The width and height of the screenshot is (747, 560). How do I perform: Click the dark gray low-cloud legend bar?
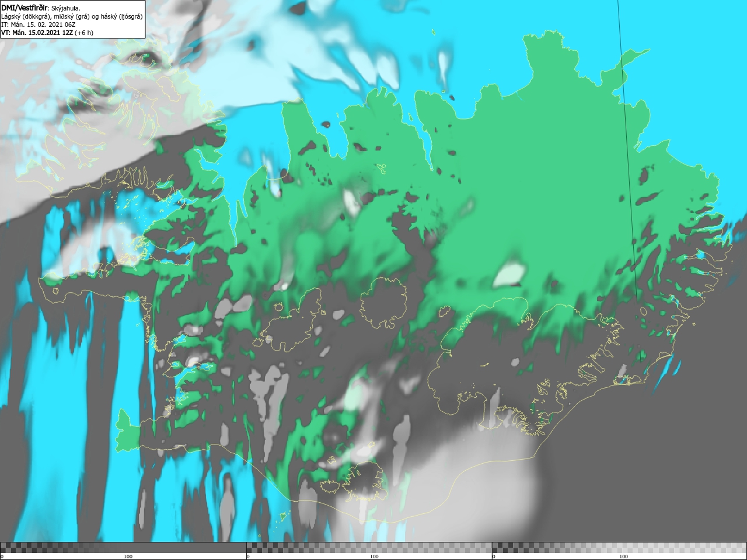(123, 547)
